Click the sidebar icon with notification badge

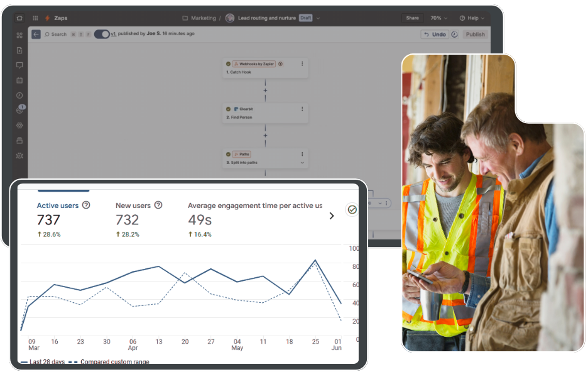[x=19, y=110]
